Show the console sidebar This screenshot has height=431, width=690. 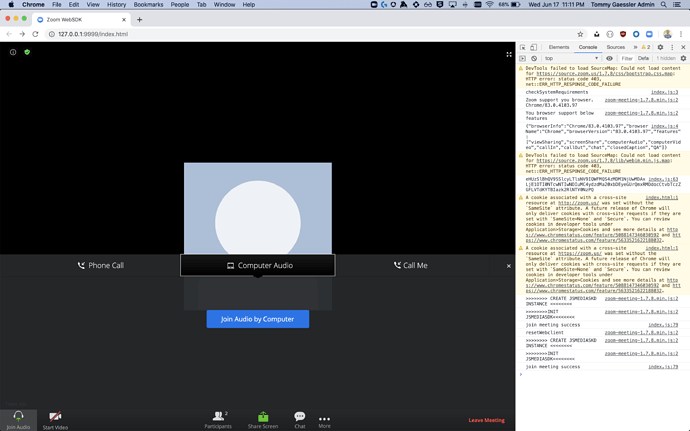522,58
